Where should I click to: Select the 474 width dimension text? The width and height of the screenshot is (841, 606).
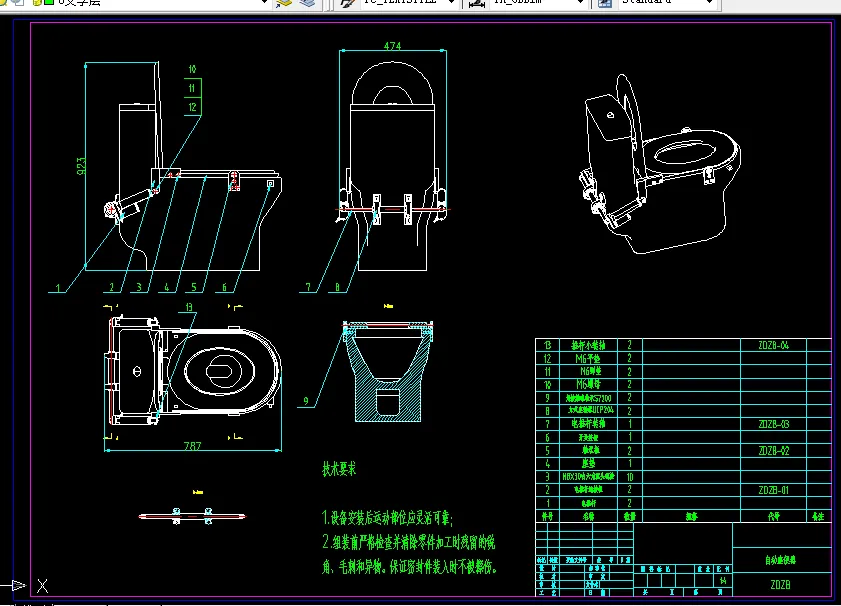[x=392, y=46]
